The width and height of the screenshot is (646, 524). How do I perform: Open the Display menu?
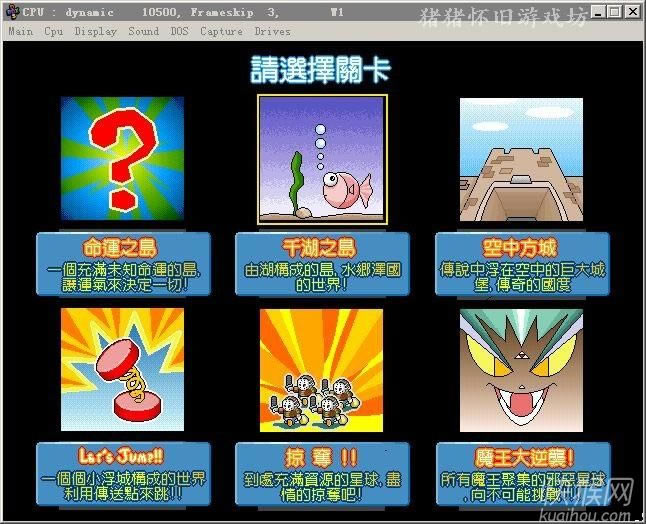point(95,31)
